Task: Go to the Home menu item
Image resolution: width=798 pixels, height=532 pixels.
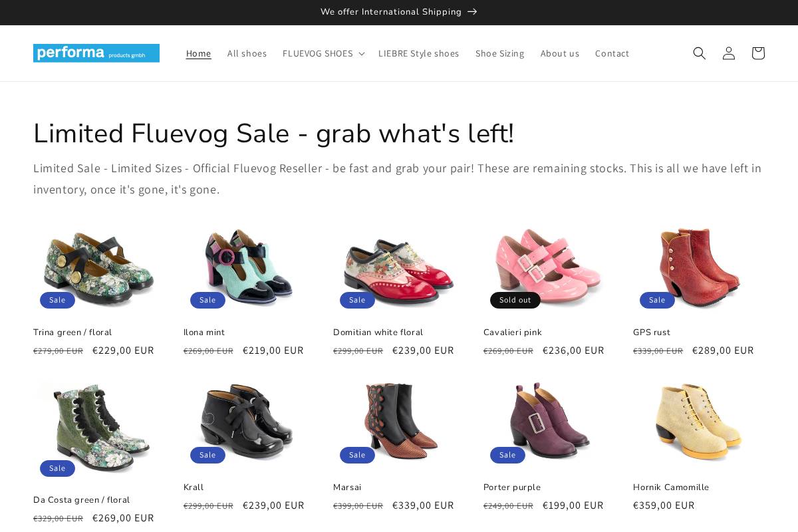Action: [x=198, y=53]
